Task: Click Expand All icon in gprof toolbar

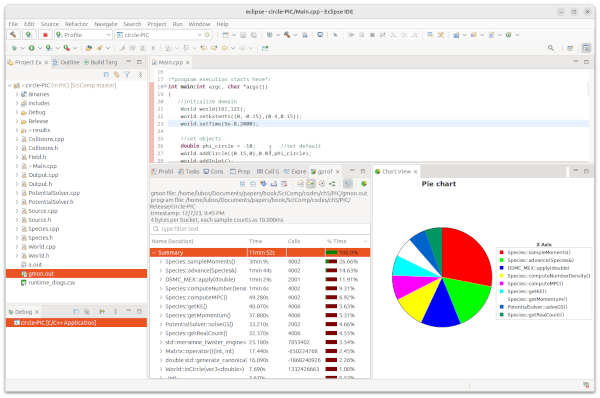Action: [x=243, y=184]
